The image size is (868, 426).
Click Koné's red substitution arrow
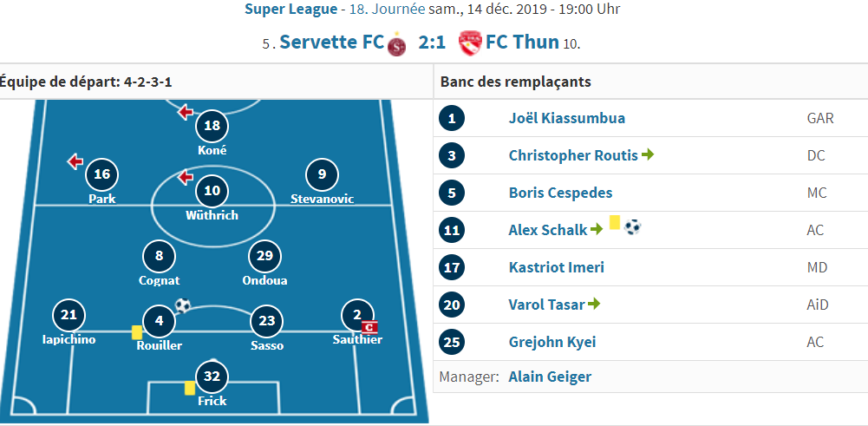(x=185, y=113)
